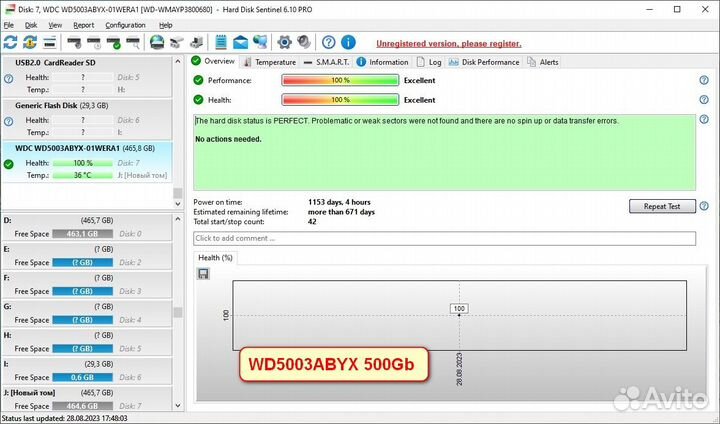Click the disk icon with a green check
Viewport: 720px width, 424px height.
pos(113,43)
